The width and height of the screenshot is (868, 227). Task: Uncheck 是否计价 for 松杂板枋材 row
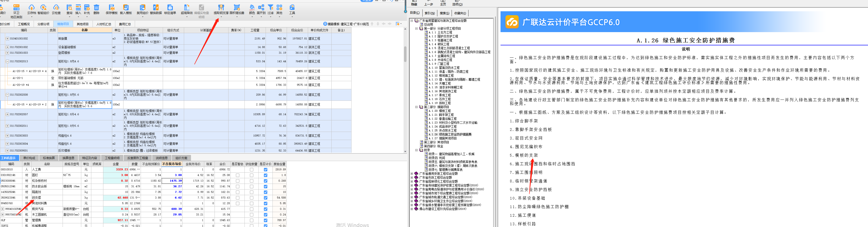pos(266,181)
